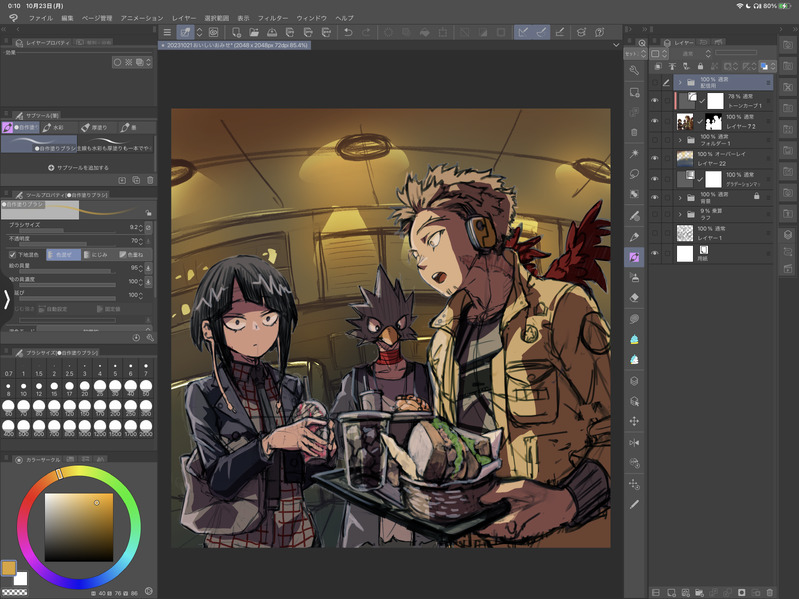
Task: Open the 編集 menu
Action: pos(67,18)
